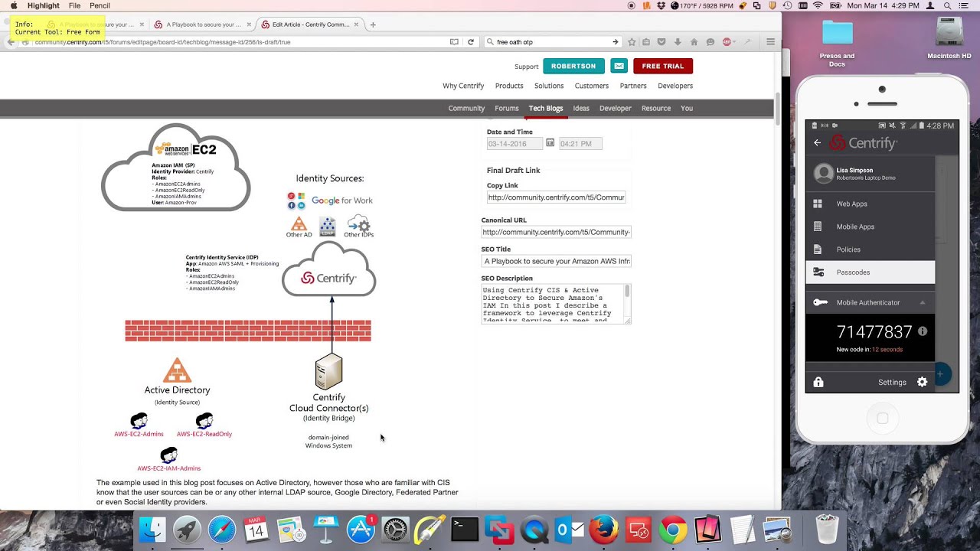Open the Developers navigation link

(675, 86)
